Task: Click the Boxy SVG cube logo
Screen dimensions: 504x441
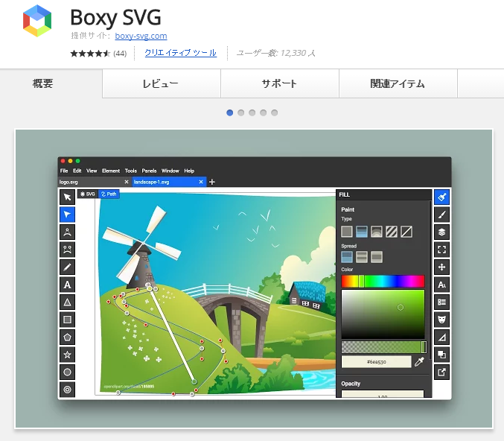Action: [37, 21]
